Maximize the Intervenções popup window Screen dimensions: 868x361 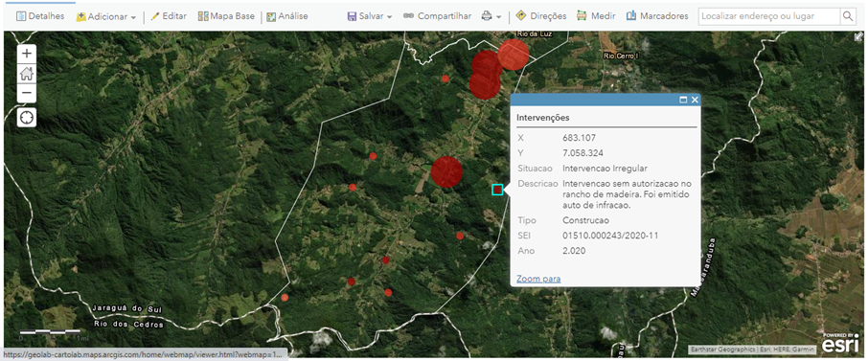(683, 100)
